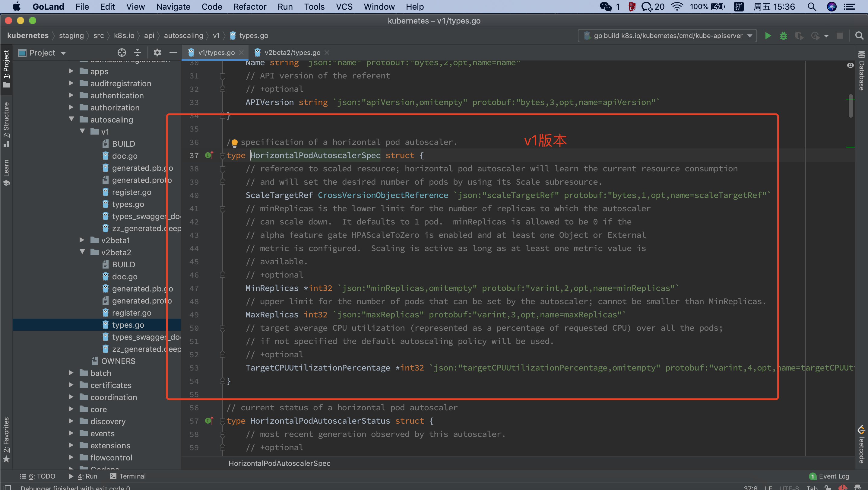Hide the Project panel with minus icon
Screen dimensions: 868x490
point(173,52)
